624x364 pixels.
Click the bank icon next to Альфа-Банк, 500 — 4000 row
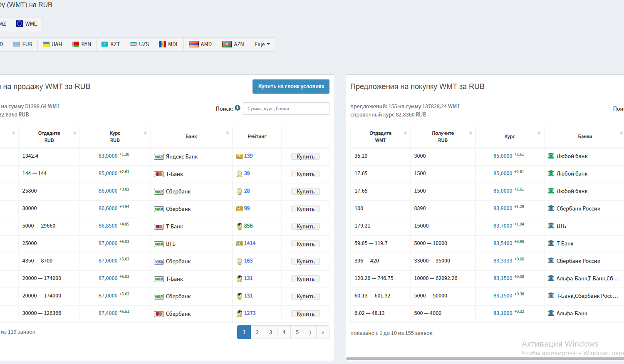551,313
